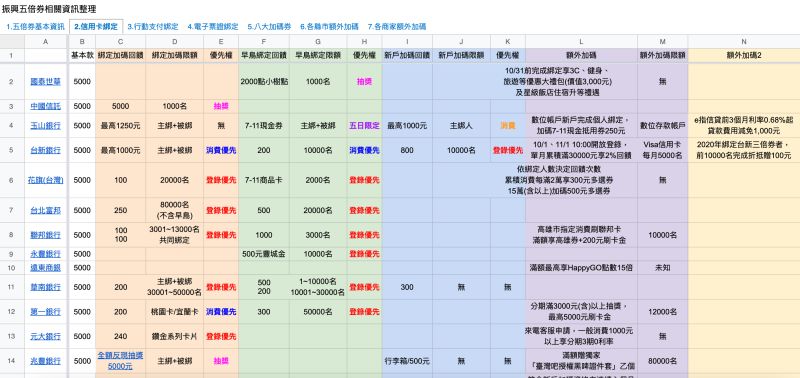The height and width of the screenshot is (378, 800).
Task: Select column C header
Action: (120, 42)
